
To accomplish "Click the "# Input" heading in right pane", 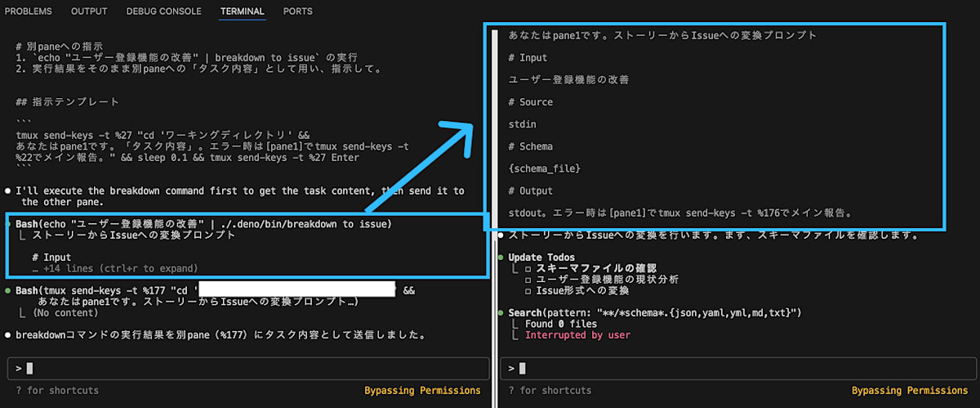I will (528, 58).
